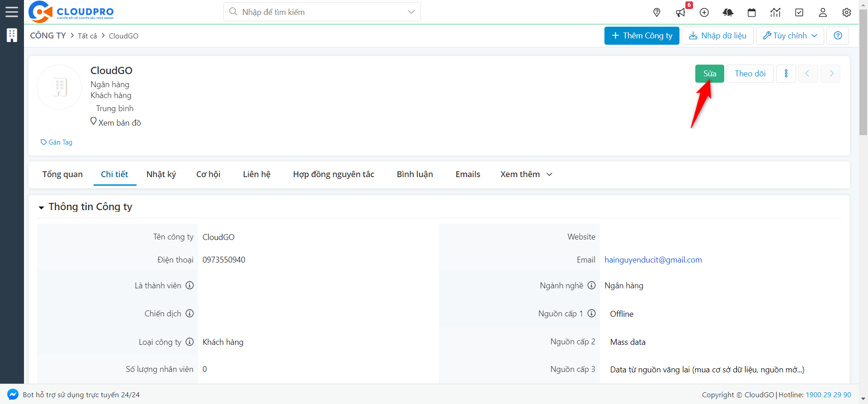Open the settings gear icon
This screenshot has height=404, width=868.
coord(847,13)
